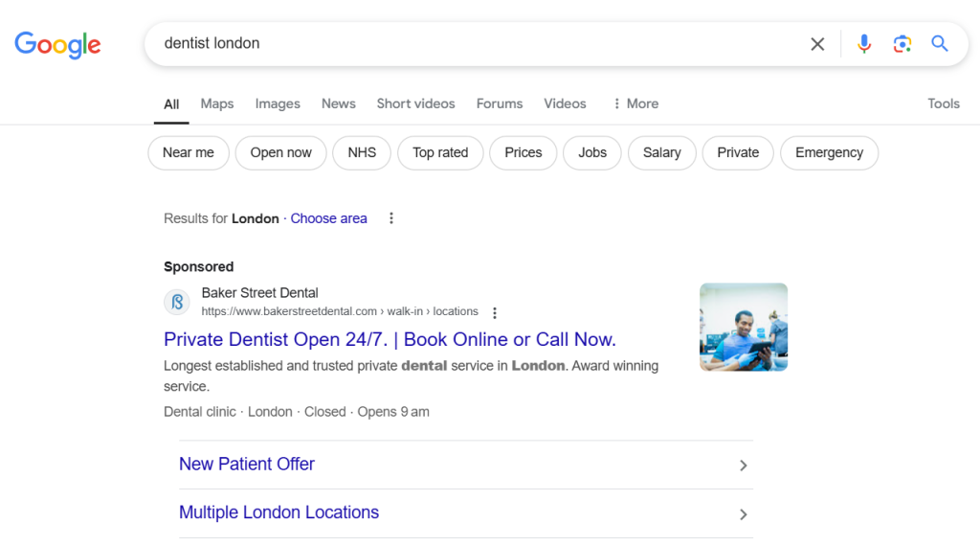Click the Google logo
The image size is (980, 546).
[x=57, y=44]
